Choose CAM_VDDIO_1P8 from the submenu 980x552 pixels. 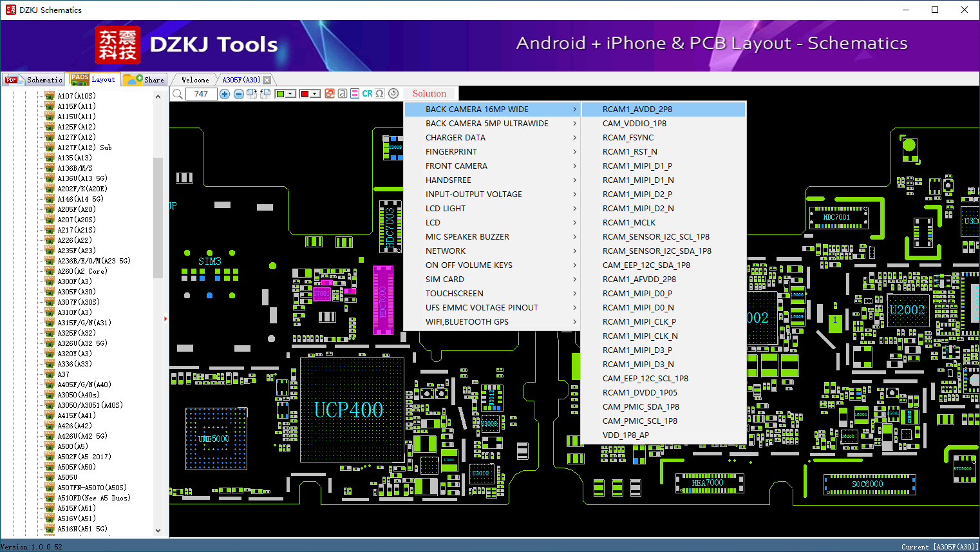(663, 124)
